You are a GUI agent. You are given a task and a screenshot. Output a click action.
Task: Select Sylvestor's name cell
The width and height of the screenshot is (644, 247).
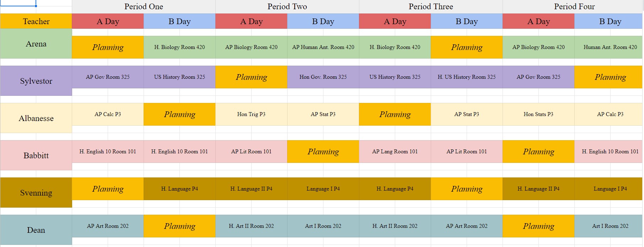coord(36,81)
